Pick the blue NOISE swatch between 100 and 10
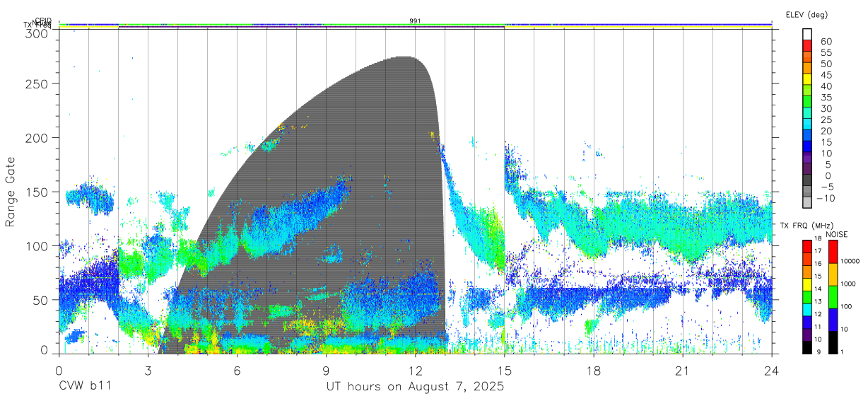Image resolution: width=868 pixels, height=401 pixels. (x=833, y=319)
